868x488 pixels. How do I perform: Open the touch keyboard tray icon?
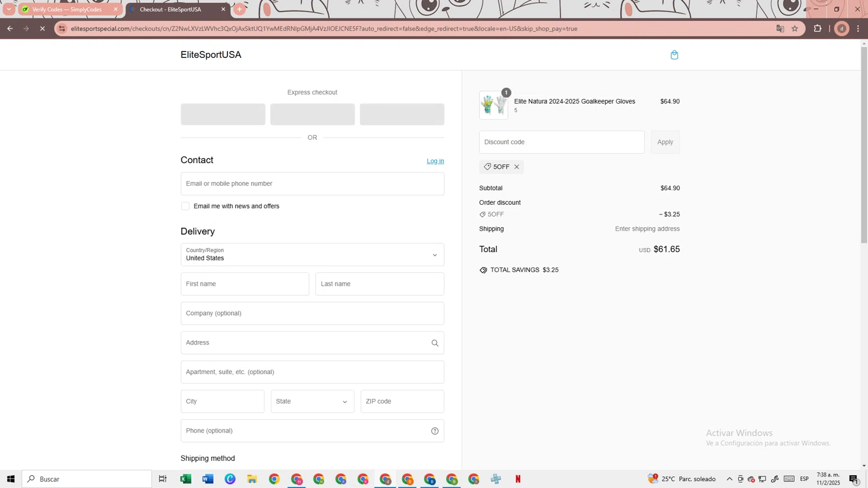pyautogui.click(x=789, y=479)
